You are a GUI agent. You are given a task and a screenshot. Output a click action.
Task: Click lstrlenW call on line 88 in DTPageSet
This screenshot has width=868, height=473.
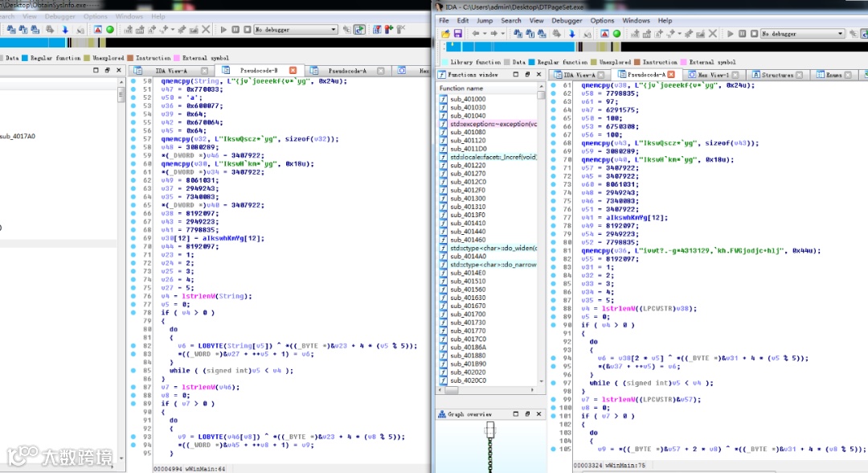point(618,309)
